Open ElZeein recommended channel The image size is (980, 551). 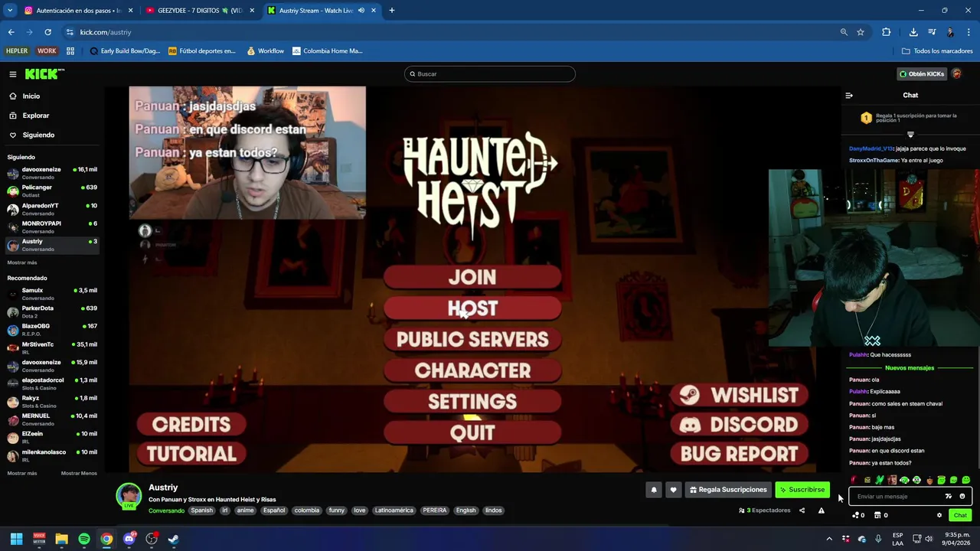52,437
